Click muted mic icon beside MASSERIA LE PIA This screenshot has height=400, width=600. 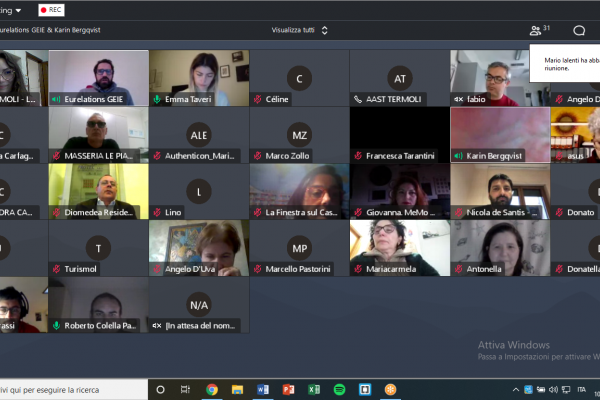pos(57,156)
